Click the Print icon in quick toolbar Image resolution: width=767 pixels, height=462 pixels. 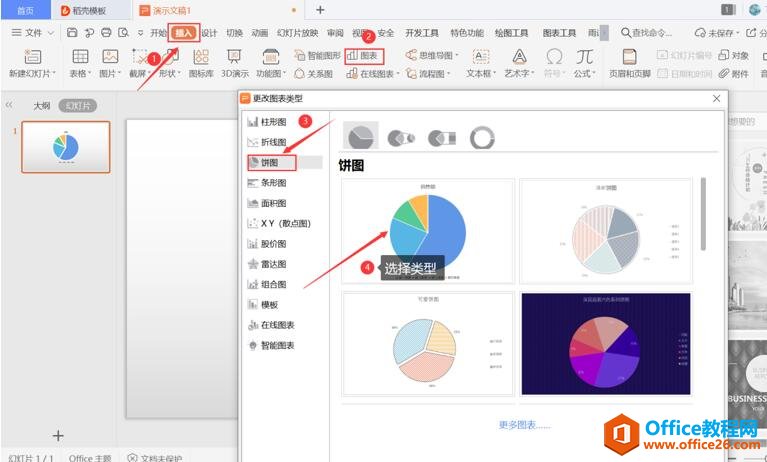click(106, 33)
